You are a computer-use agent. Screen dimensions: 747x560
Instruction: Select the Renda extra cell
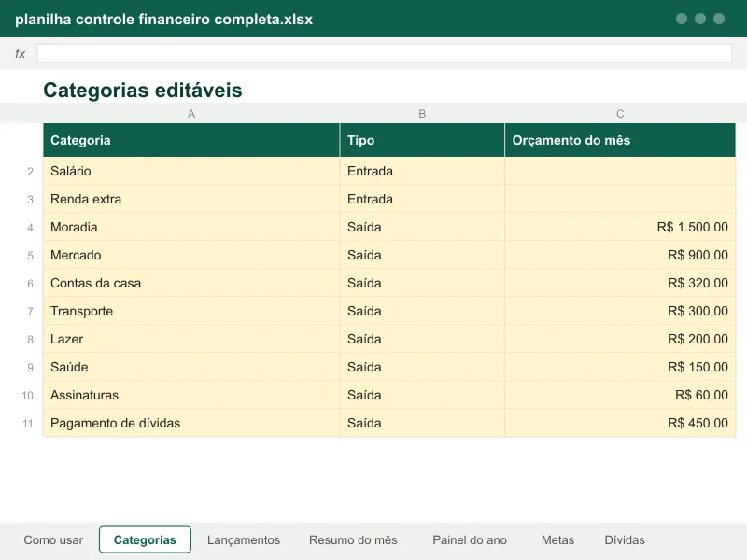pyautogui.click(x=191, y=199)
